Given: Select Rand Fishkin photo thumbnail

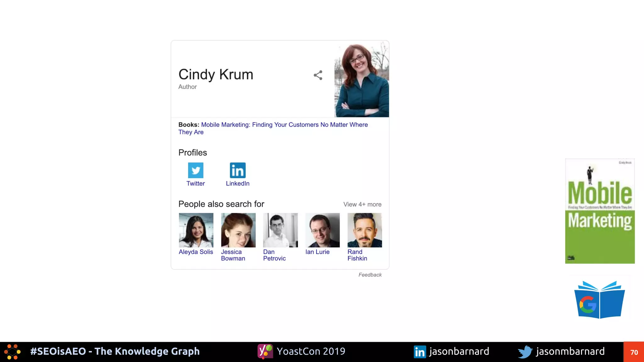Looking at the screenshot, I should click(x=365, y=230).
